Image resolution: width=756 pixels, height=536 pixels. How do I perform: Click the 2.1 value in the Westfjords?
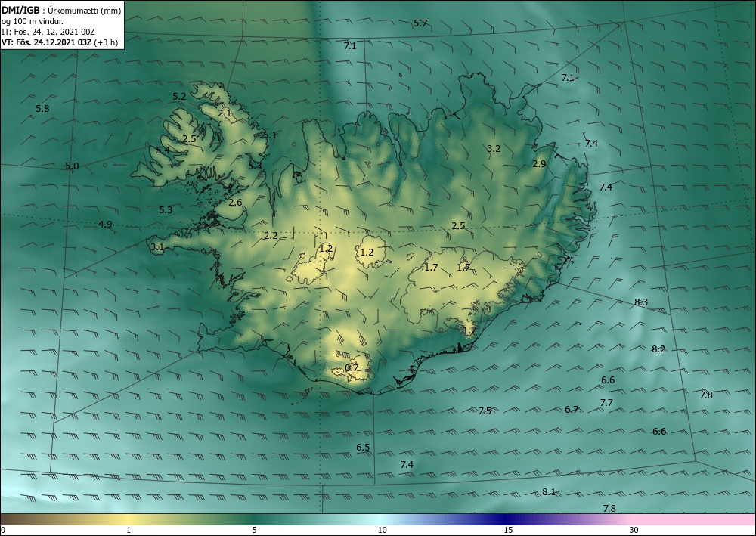225,113
